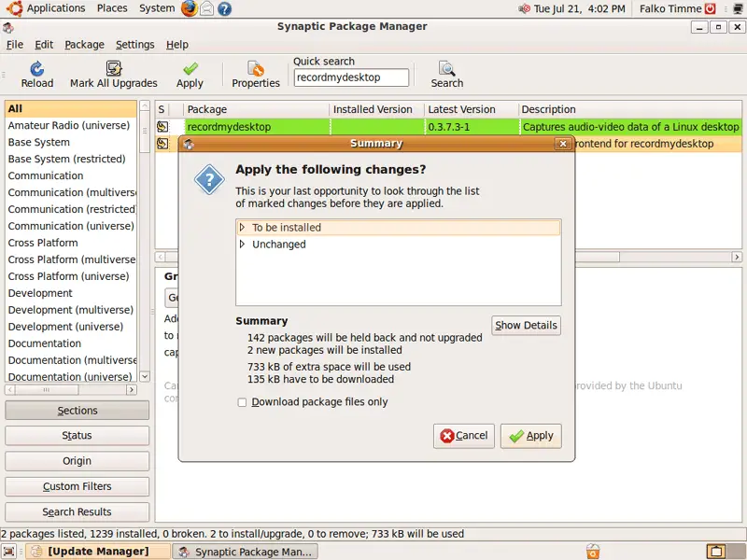Click the Synaptic window title icon

[x=8, y=27]
